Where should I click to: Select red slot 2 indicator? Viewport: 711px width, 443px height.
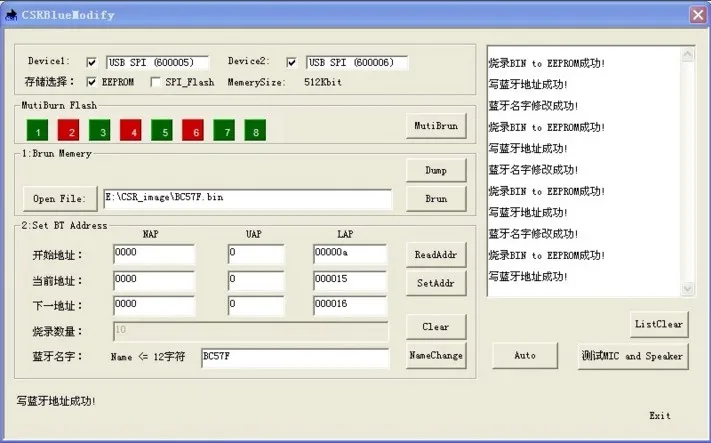pyautogui.click(x=68, y=130)
